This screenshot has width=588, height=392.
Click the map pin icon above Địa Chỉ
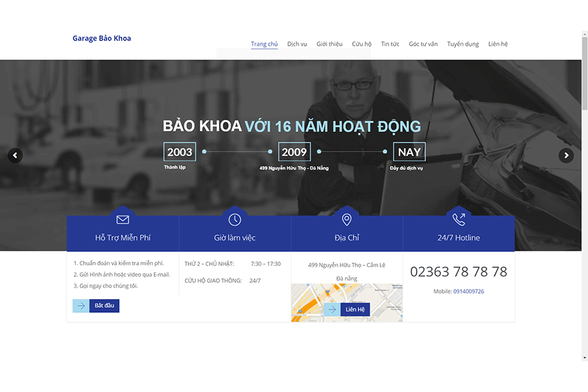tap(346, 219)
